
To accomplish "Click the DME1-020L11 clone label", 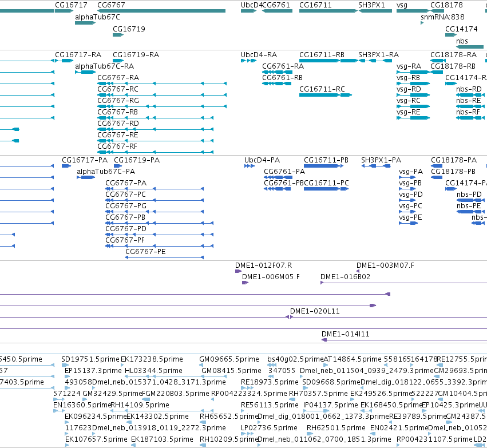I will pyautogui.click(x=315, y=311).
